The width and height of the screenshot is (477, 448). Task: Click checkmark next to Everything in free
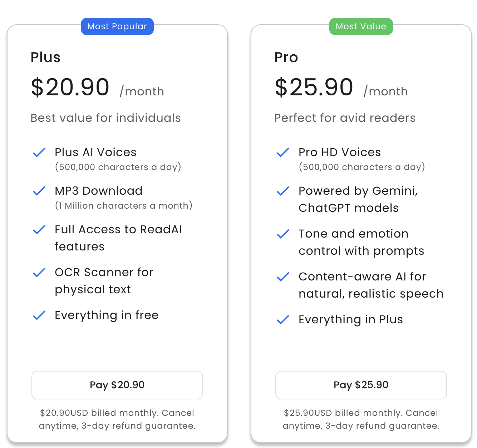(x=39, y=315)
